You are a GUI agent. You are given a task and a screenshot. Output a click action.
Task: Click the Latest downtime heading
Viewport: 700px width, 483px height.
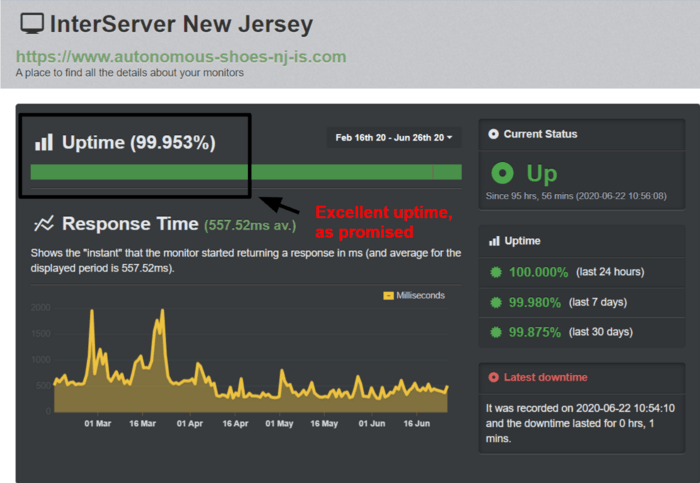[546, 377]
